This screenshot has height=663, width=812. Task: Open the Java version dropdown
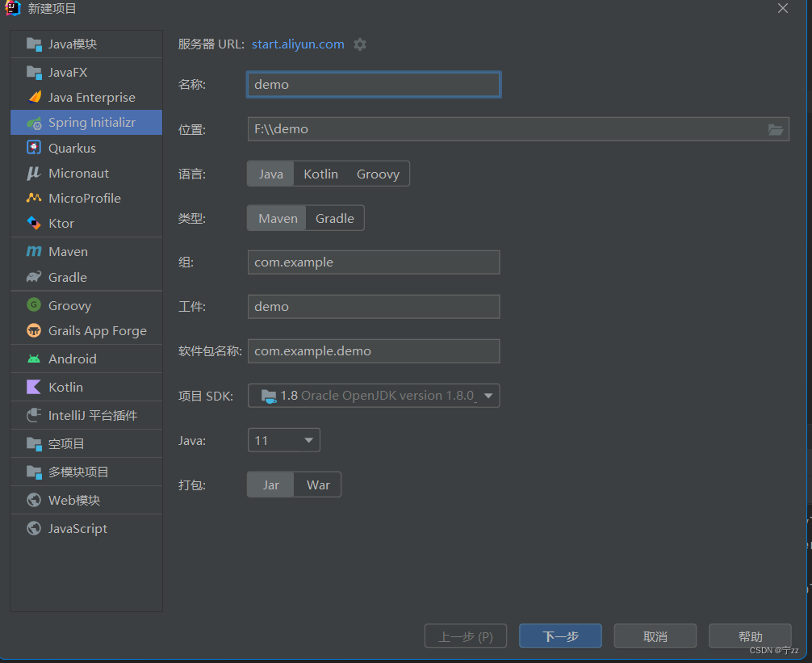pyautogui.click(x=284, y=440)
